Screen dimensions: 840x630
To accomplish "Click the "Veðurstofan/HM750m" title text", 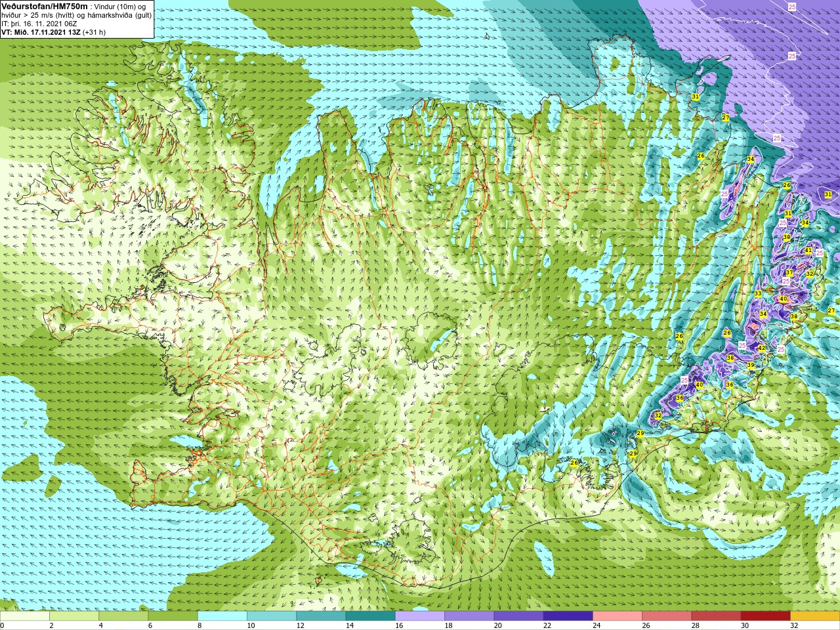I will point(45,6).
